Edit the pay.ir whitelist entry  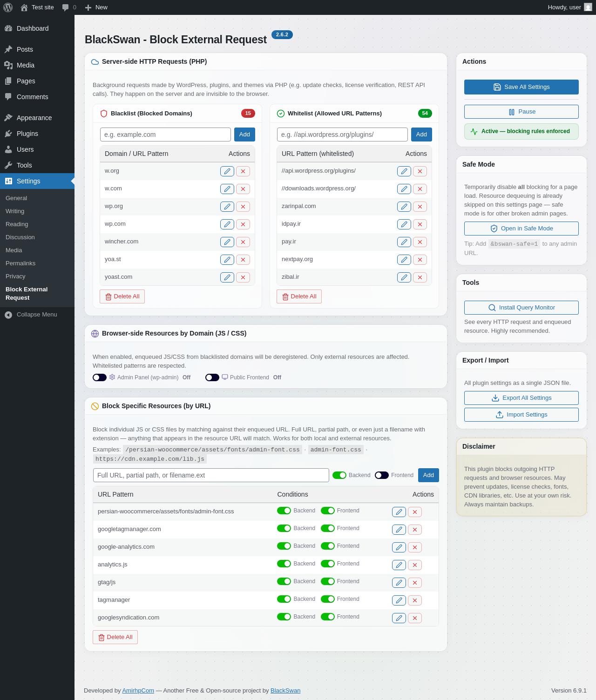pos(404,242)
